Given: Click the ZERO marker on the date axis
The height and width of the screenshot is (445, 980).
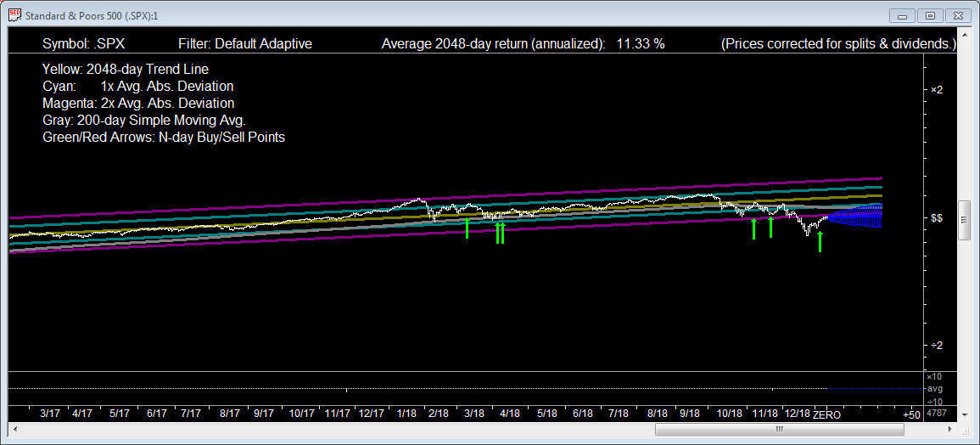Looking at the screenshot, I should click(826, 415).
